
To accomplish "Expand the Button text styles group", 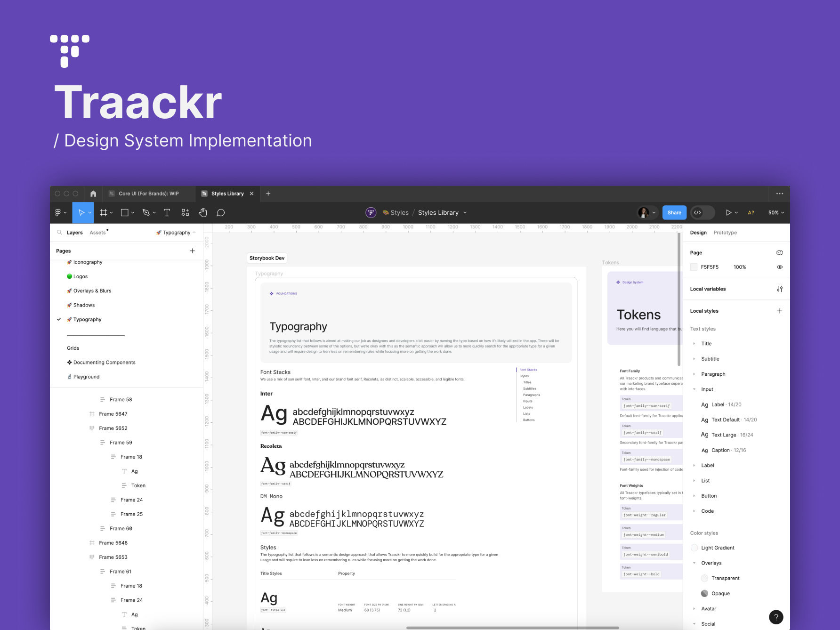I will point(694,496).
